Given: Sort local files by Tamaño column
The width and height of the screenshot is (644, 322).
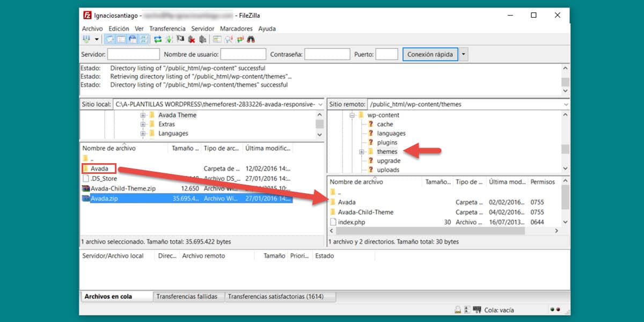Looking at the screenshot, I should [x=185, y=149].
